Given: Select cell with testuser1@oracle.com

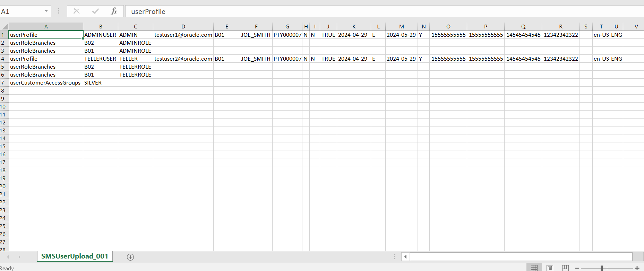Looking at the screenshot, I should (x=183, y=35).
